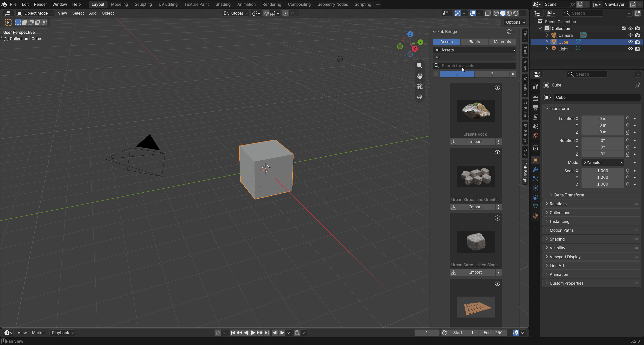Open XYZ Euler rotation mode dropdown

[603, 163]
